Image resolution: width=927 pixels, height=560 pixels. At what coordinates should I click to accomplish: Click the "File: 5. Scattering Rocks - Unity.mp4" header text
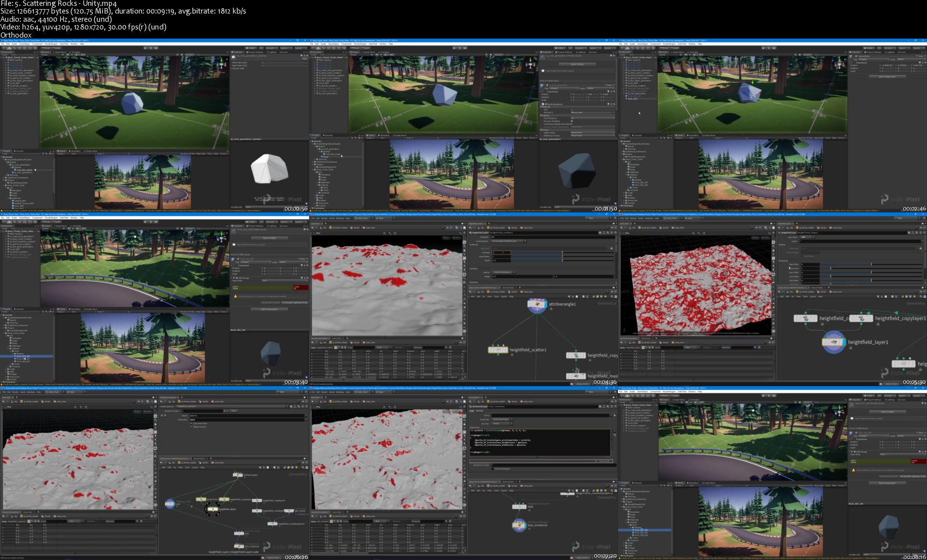click(59, 4)
